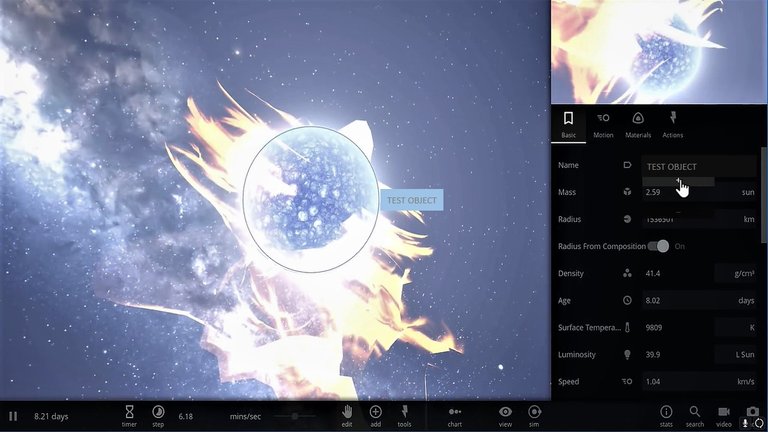Edit the Name field TEST OBJECT
The image size is (768, 432).
(699, 167)
